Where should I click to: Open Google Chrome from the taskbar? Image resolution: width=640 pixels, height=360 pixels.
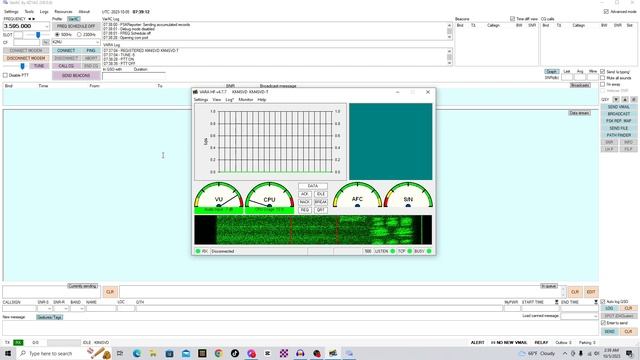(x=218, y=353)
